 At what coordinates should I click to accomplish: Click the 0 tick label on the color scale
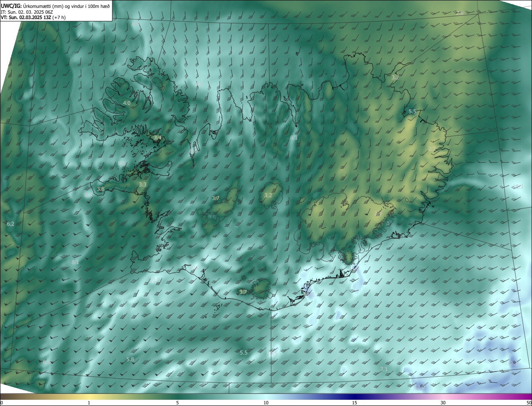coord(2,403)
